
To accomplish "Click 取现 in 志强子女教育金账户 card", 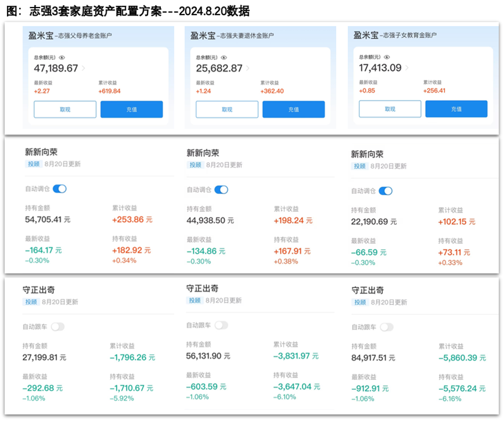I will tap(390, 109).
